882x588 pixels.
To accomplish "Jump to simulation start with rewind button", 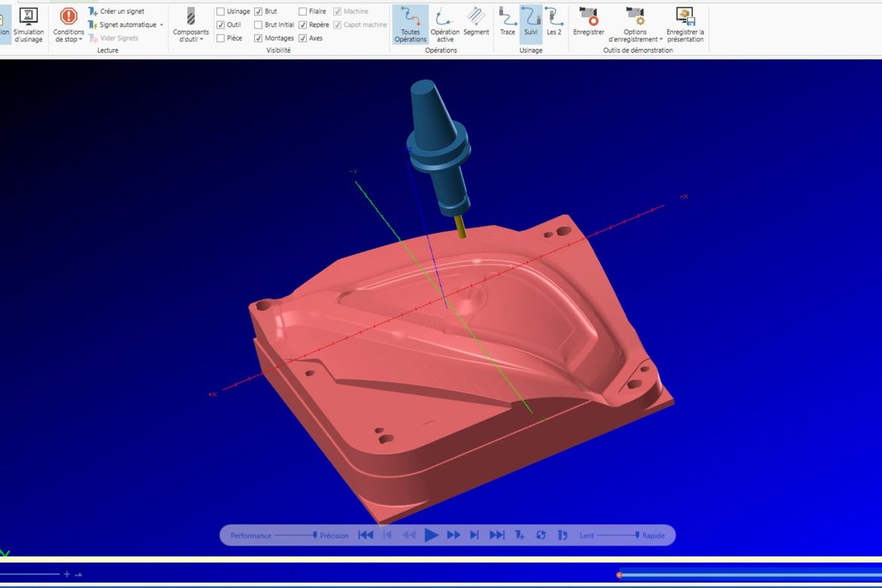I will click(366, 535).
